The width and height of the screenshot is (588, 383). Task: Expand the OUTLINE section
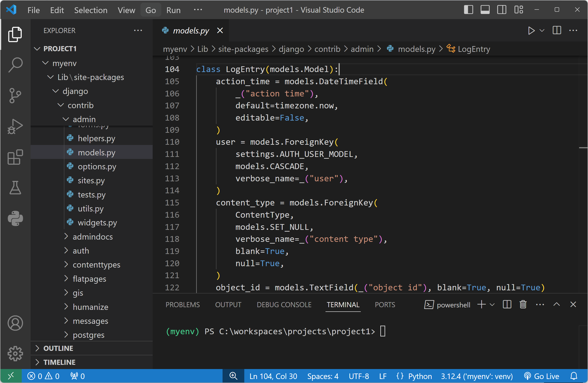point(58,348)
